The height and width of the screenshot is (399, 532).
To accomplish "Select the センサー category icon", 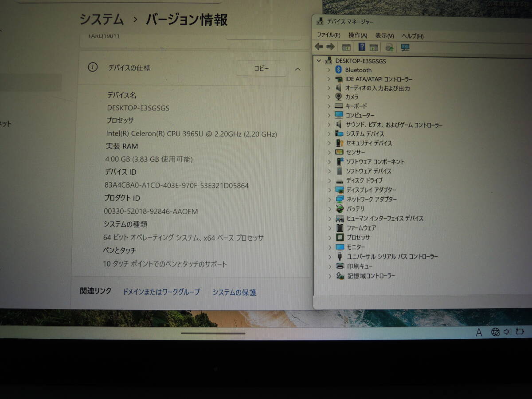I will (339, 152).
